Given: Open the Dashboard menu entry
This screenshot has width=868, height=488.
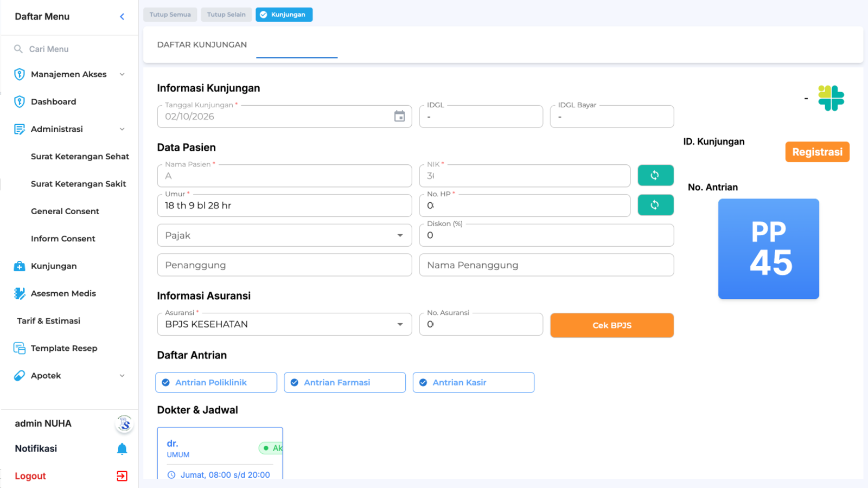Looking at the screenshot, I should click(53, 101).
